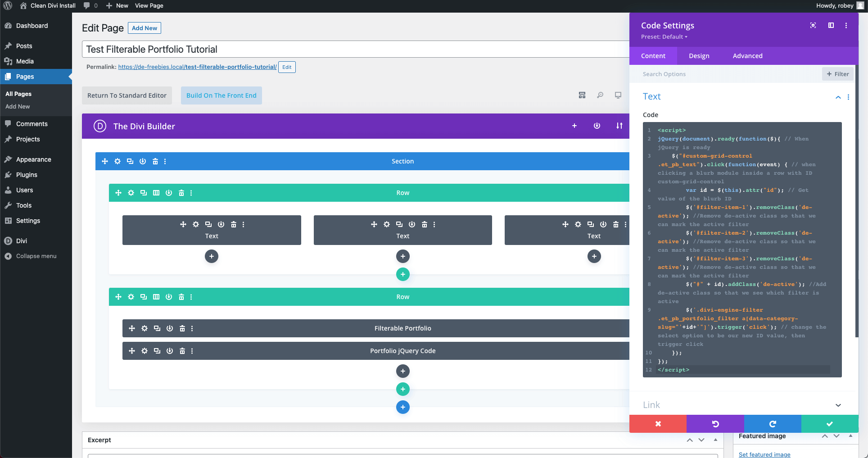
Task: Open settings gear on the Section bar
Action: (x=118, y=161)
